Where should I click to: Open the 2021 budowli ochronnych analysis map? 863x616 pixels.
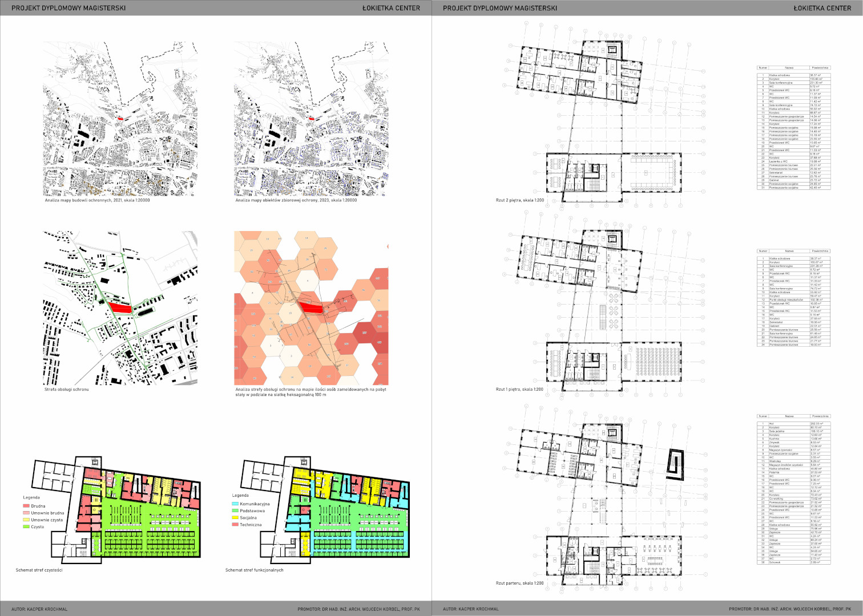(120, 119)
